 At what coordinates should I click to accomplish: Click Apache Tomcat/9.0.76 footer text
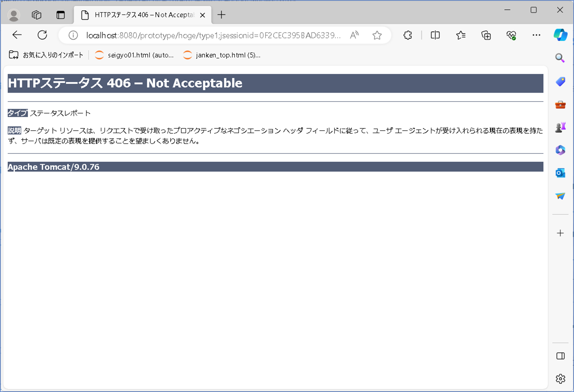pos(53,167)
